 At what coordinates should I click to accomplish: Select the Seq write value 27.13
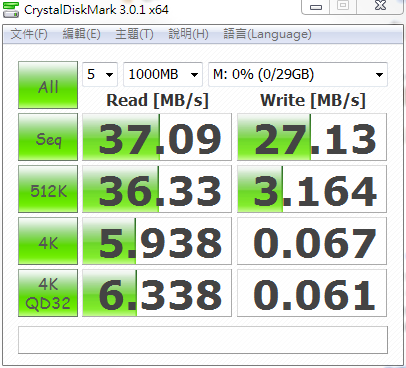(x=312, y=137)
